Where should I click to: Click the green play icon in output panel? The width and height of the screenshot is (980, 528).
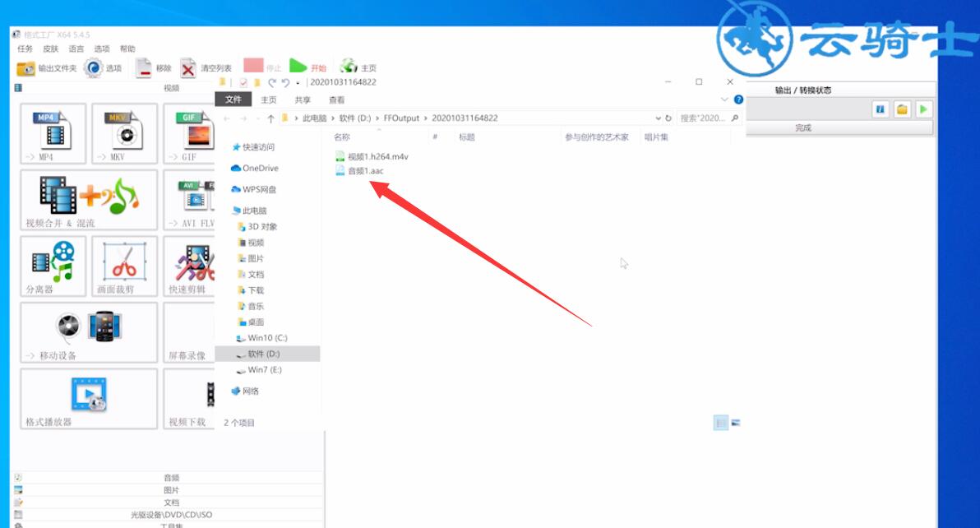[924, 109]
